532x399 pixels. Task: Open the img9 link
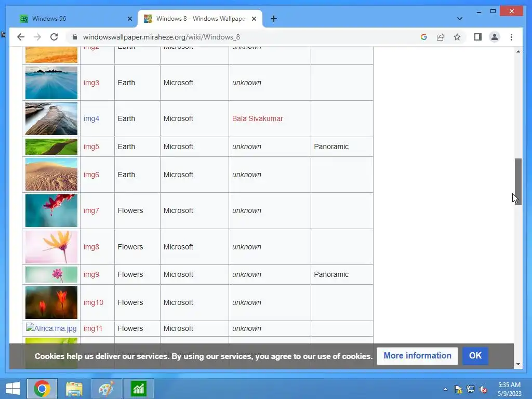[91, 274]
